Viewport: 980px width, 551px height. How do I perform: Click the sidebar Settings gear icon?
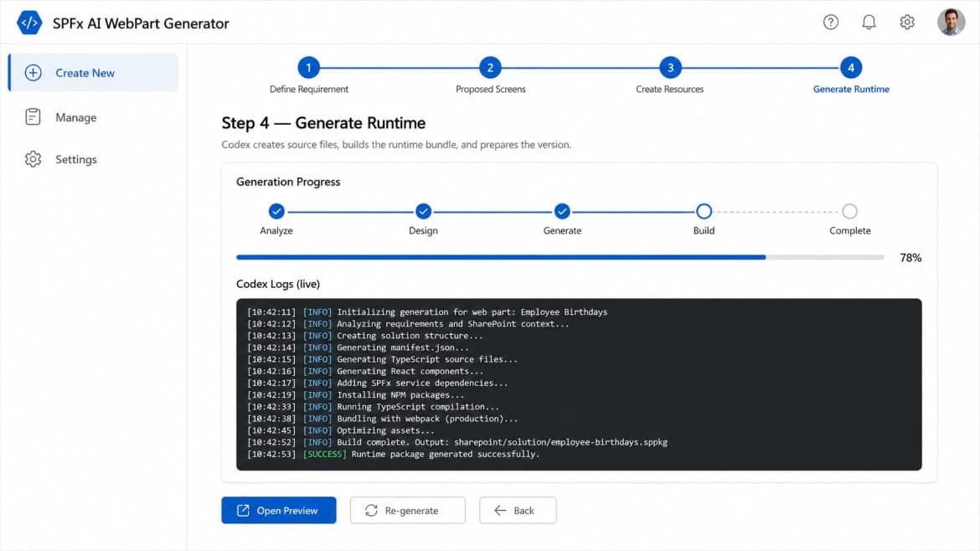[x=34, y=159]
